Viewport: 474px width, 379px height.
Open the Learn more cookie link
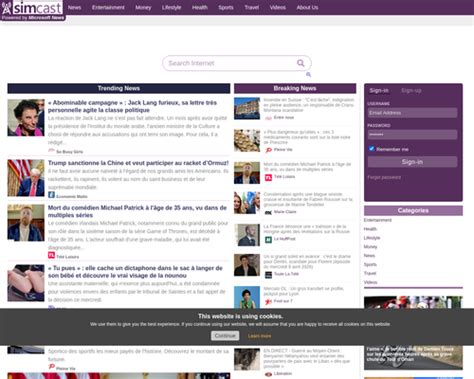pyautogui.click(x=259, y=336)
